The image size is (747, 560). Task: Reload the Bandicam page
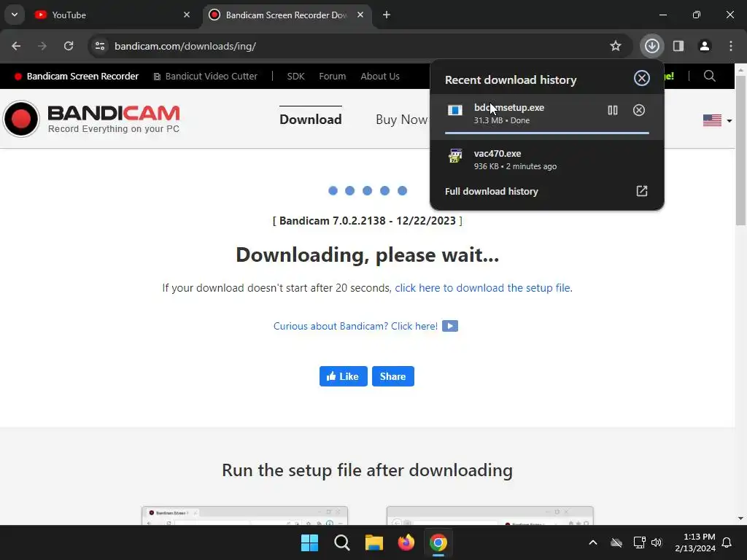tap(69, 46)
